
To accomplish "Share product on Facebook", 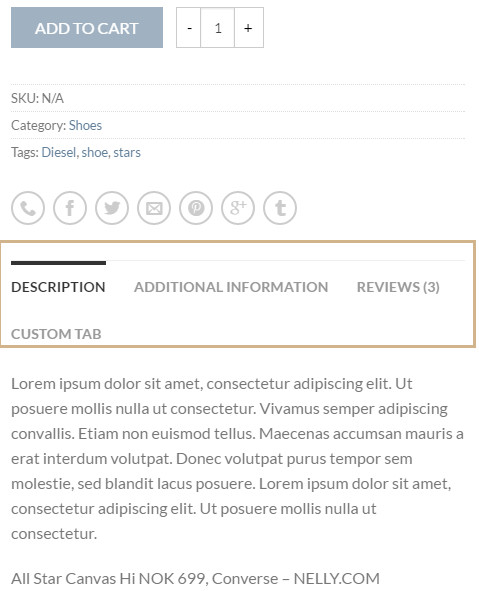I will (x=70, y=208).
